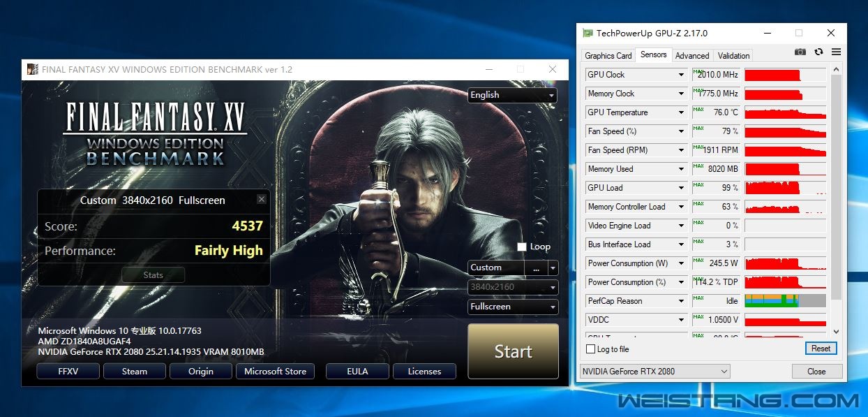This screenshot has width=868, height=417.
Task: Expand the Fullscreen display mode dropdown
Action: (x=513, y=307)
